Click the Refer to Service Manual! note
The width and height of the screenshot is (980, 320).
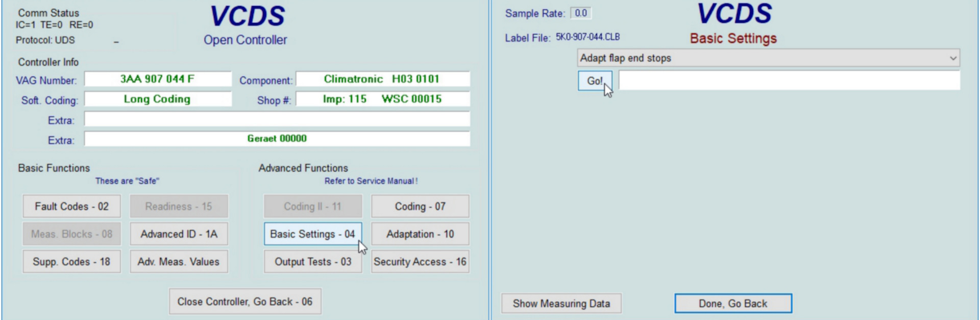tap(371, 181)
